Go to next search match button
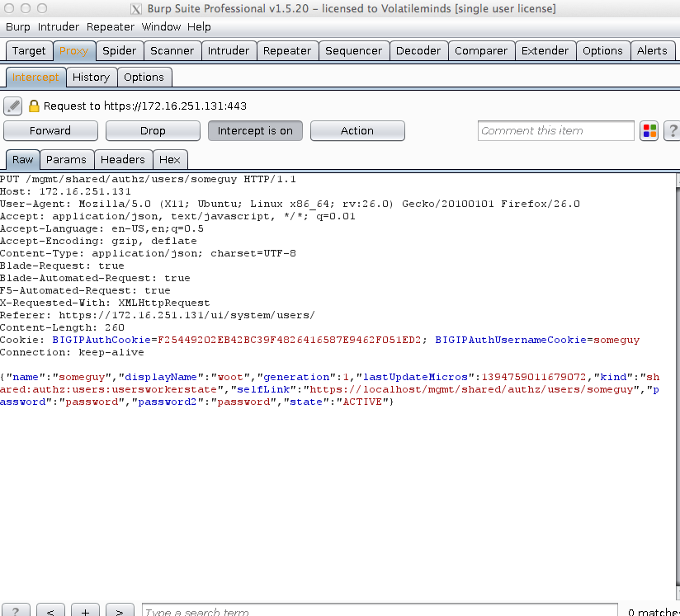The image size is (680, 616). click(120, 610)
